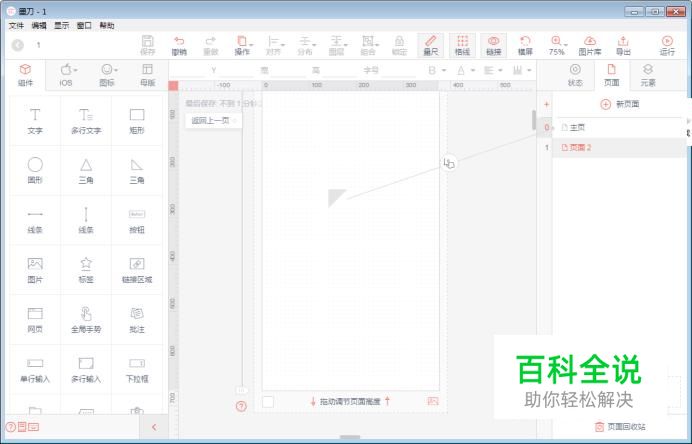Viewport: 692px width, 444px height.
Task: Click the 导出 export icon
Action: coord(623,45)
